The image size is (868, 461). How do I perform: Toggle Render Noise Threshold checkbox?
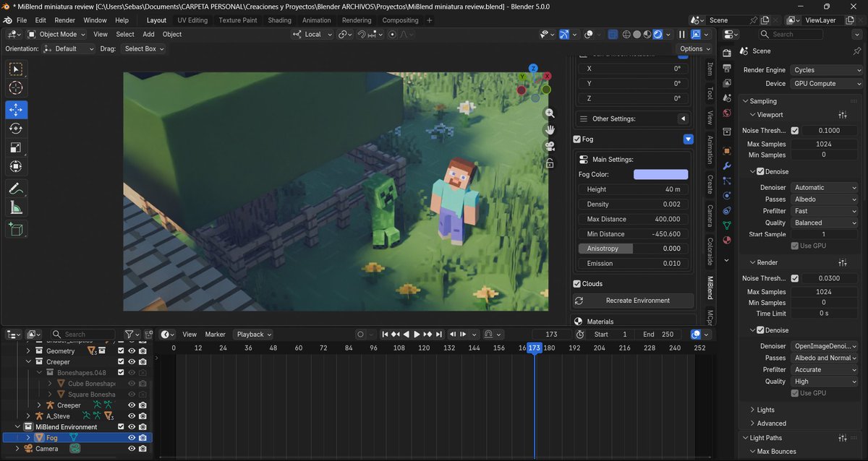[x=795, y=278]
